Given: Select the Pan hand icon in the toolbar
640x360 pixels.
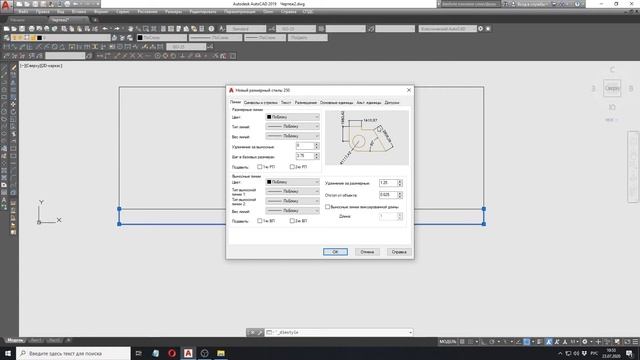Looking at the screenshot, I should 131,29.
